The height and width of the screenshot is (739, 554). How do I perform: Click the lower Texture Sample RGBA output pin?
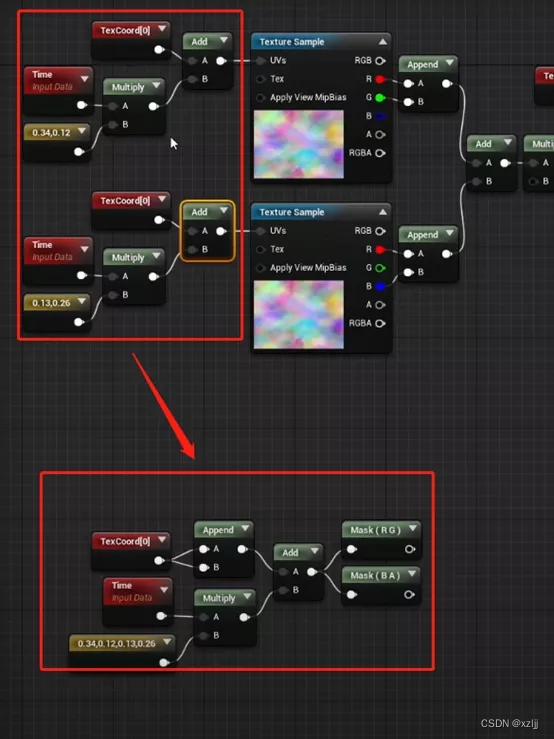(380, 323)
